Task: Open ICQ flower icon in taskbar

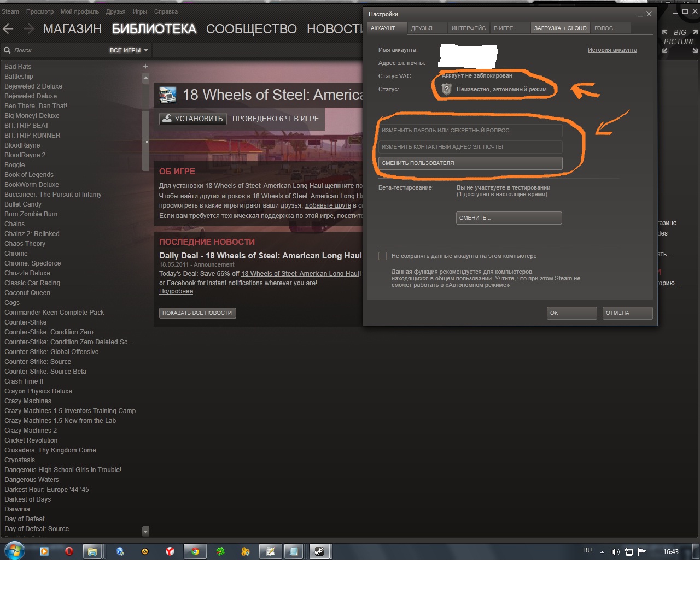Action: tap(220, 551)
